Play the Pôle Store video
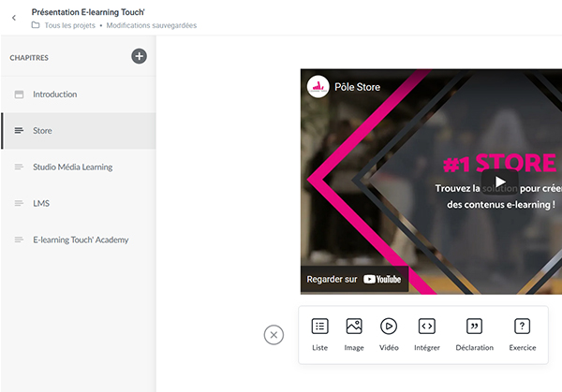Image resolution: width=562 pixels, height=392 pixels. coord(500,182)
